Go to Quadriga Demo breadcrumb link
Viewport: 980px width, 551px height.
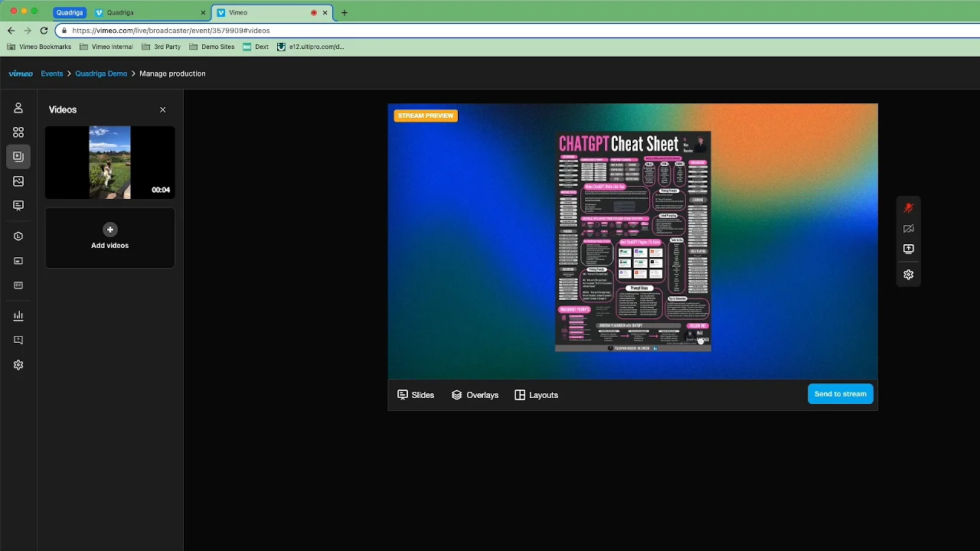click(x=101, y=73)
